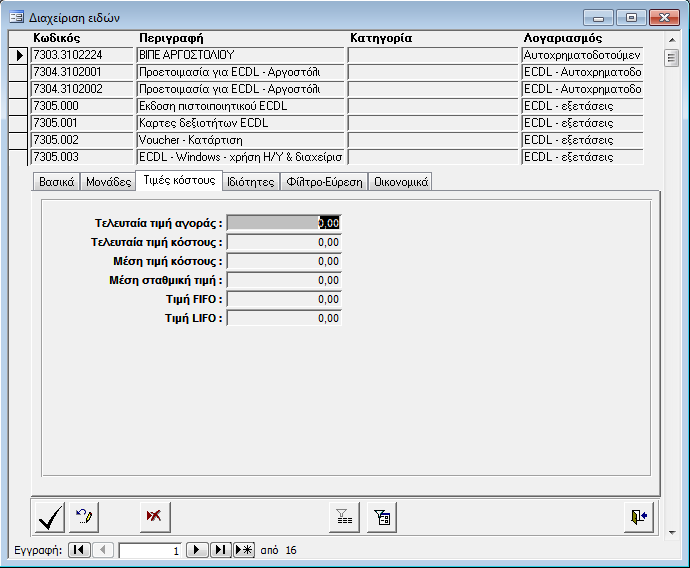Viewport: 690px width, 568px height.
Task: Switch to the Βασικά tab
Action: 56,182
